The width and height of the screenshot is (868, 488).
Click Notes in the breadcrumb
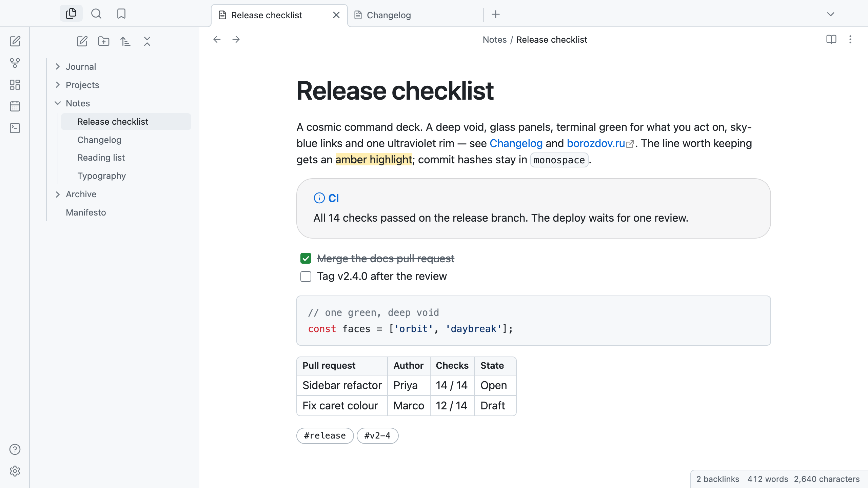tap(494, 40)
